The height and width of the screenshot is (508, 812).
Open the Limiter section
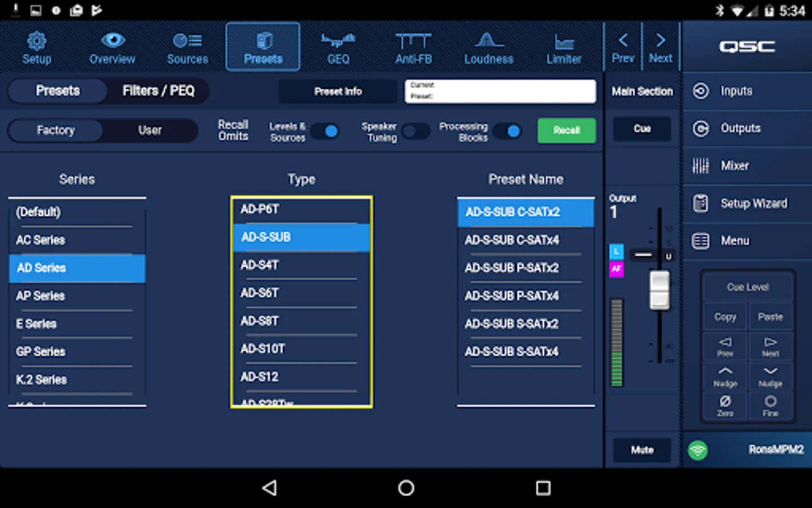click(x=564, y=47)
